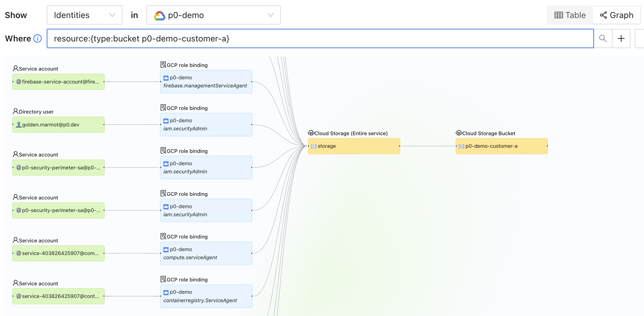Viewport: 644px width, 316px height.
Task: Click the Where info icon
Action: click(38, 38)
